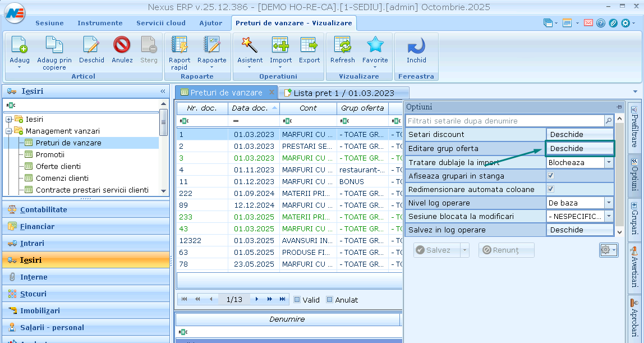The image size is (644, 343).
Task: Open the Favorite star icon
Action: 375,45
